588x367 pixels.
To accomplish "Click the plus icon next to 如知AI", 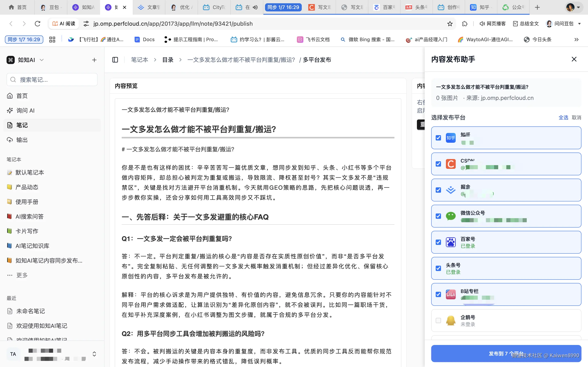I will (x=94, y=60).
